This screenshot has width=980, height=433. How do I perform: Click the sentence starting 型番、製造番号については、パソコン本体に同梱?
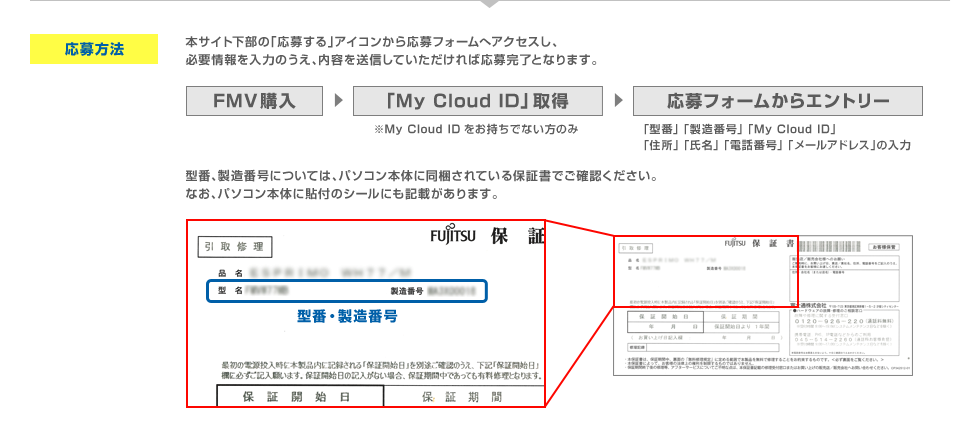[422, 176]
